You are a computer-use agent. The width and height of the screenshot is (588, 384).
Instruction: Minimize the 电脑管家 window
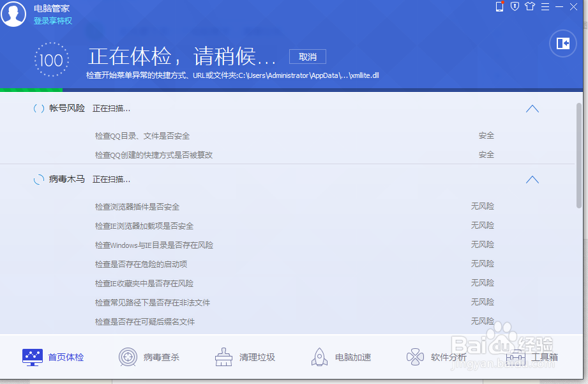[x=559, y=7]
